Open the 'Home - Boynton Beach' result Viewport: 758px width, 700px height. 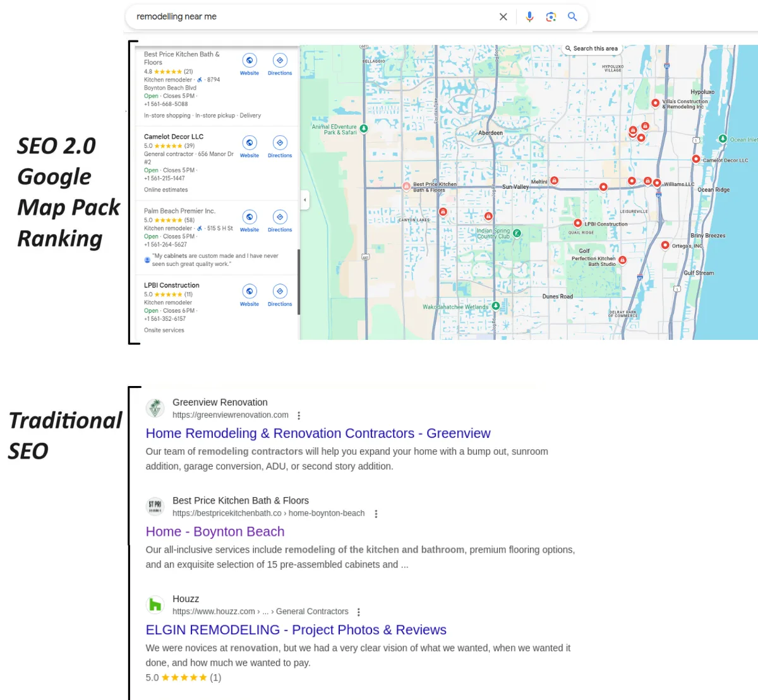tap(215, 532)
